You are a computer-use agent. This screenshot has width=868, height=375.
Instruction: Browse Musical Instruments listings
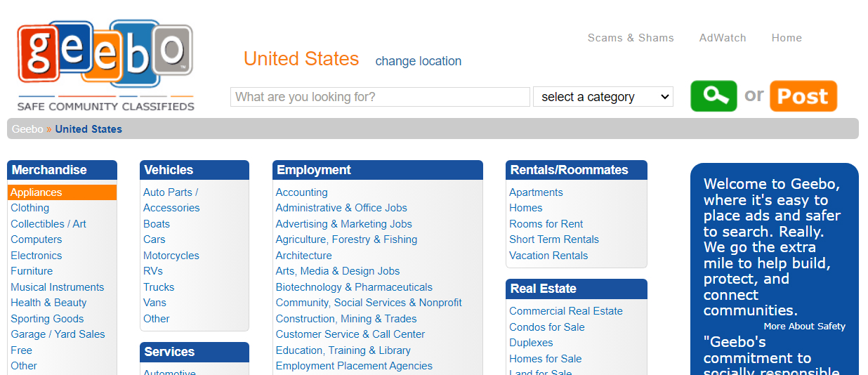pyautogui.click(x=57, y=287)
